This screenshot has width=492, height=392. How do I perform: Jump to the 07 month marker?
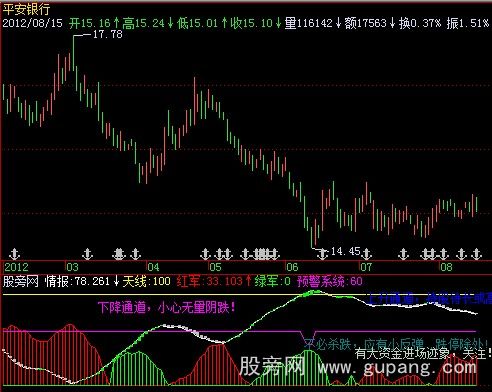(x=366, y=267)
